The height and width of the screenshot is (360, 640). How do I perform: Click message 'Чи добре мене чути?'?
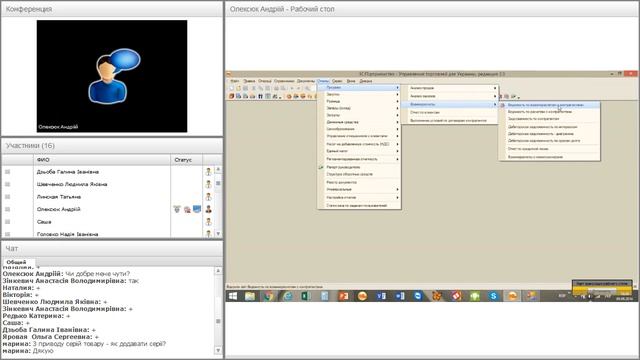[98, 274]
